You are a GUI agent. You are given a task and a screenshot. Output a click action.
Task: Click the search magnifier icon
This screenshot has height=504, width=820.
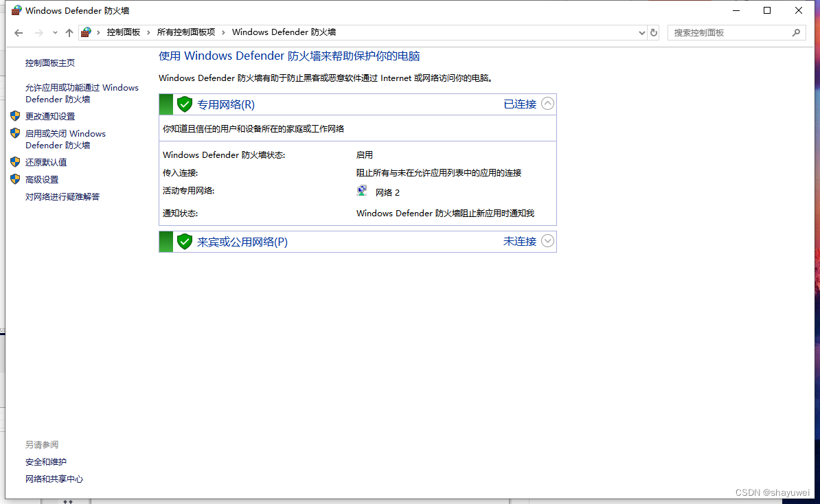pyautogui.click(x=797, y=33)
